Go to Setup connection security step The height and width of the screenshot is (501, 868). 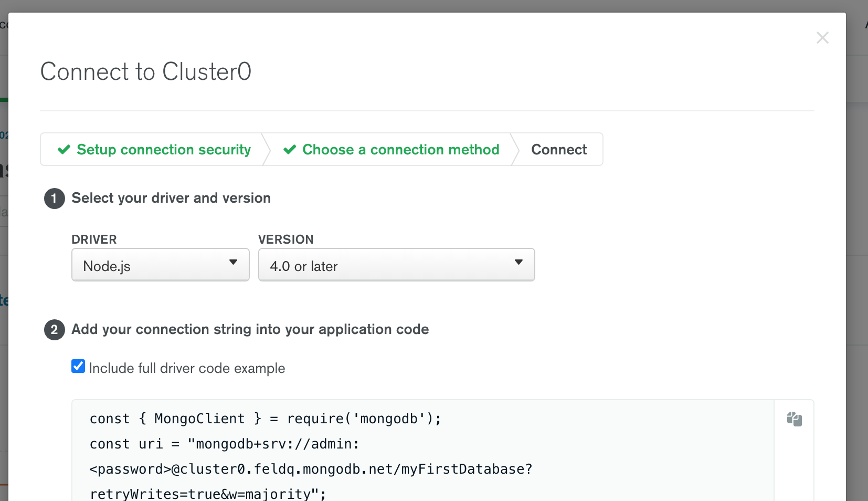click(154, 150)
